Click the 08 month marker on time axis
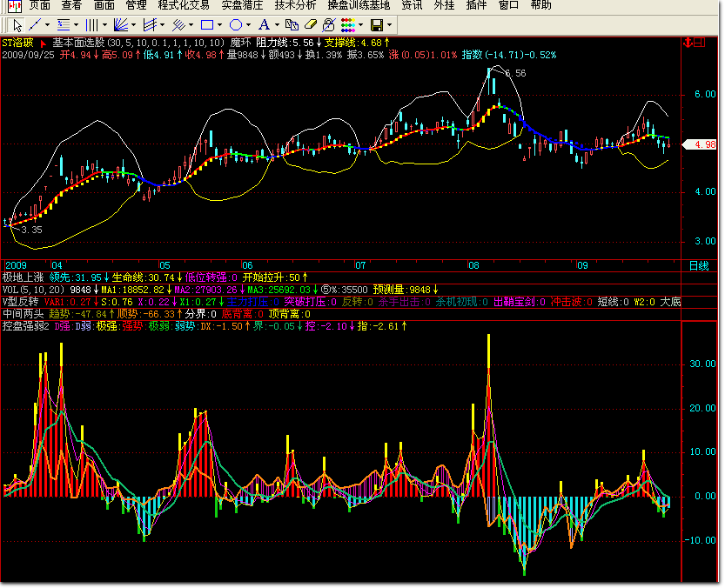The height and width of the screenshot is (588, 725). click(473, 266)
